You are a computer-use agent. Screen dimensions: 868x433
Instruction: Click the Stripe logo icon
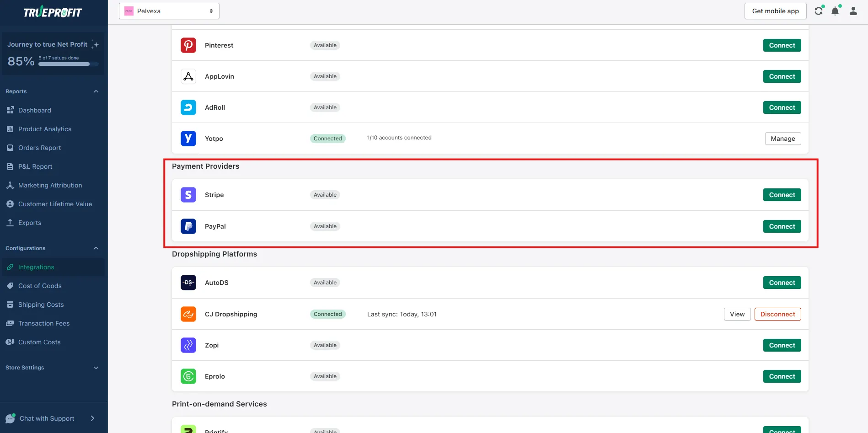tap(188, 195)
